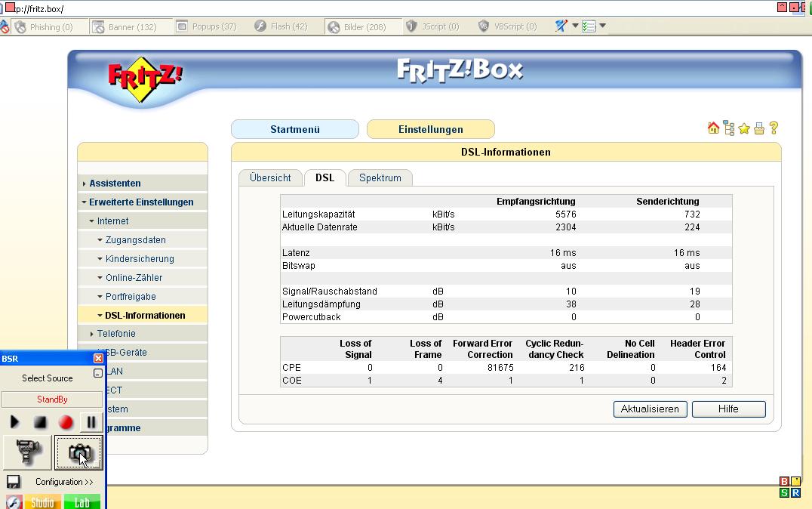This screenshot has width=812, height=509.
Task: Switch to the Einstellungen tab
Action: tap(430, 129)
